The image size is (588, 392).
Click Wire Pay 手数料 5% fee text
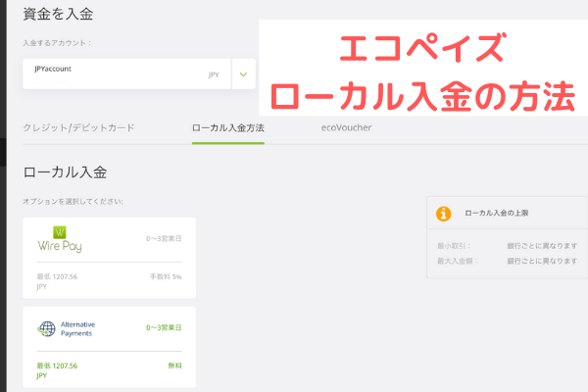coord(166,277)
